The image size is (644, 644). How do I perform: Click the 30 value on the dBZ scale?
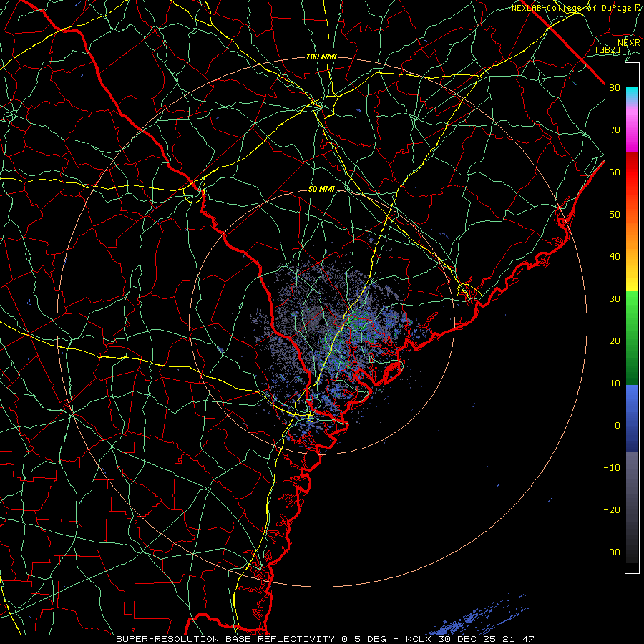coord(615,299)
